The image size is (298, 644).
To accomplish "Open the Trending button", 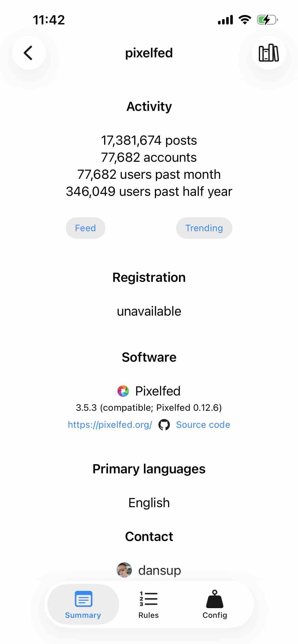I will coord(204,228).
